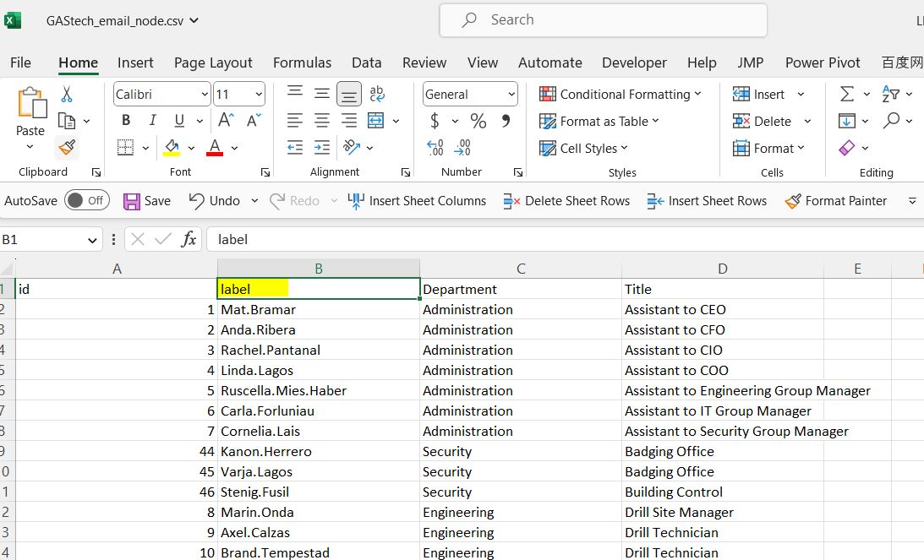
Task: Expand the Conditional Formatting menu
Action: point(621,94)
